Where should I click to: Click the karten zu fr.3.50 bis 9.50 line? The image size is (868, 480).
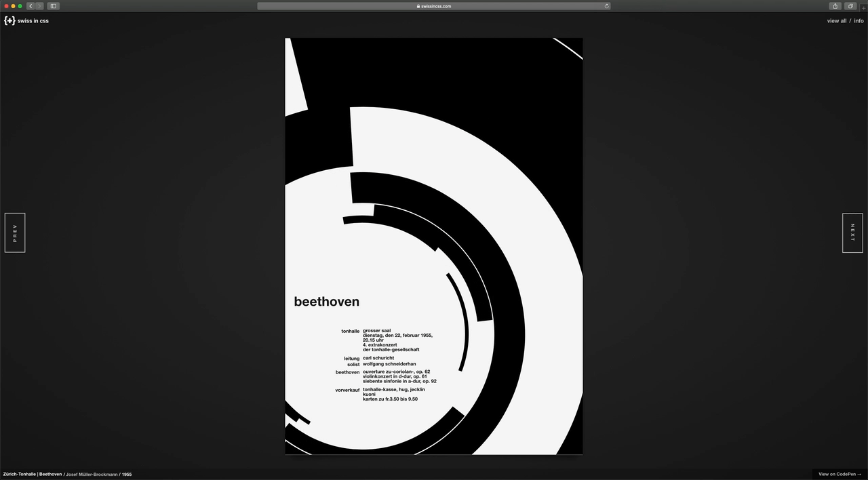390,399
